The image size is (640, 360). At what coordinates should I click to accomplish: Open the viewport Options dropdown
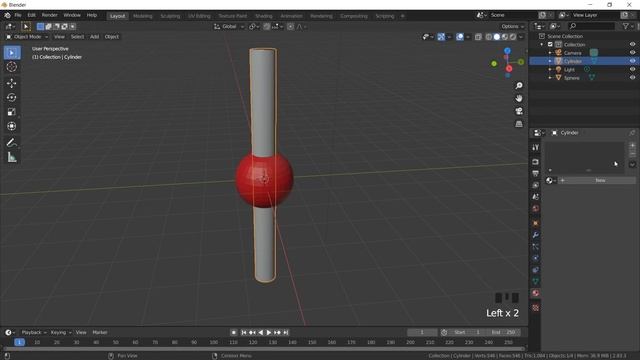(512, 27)
